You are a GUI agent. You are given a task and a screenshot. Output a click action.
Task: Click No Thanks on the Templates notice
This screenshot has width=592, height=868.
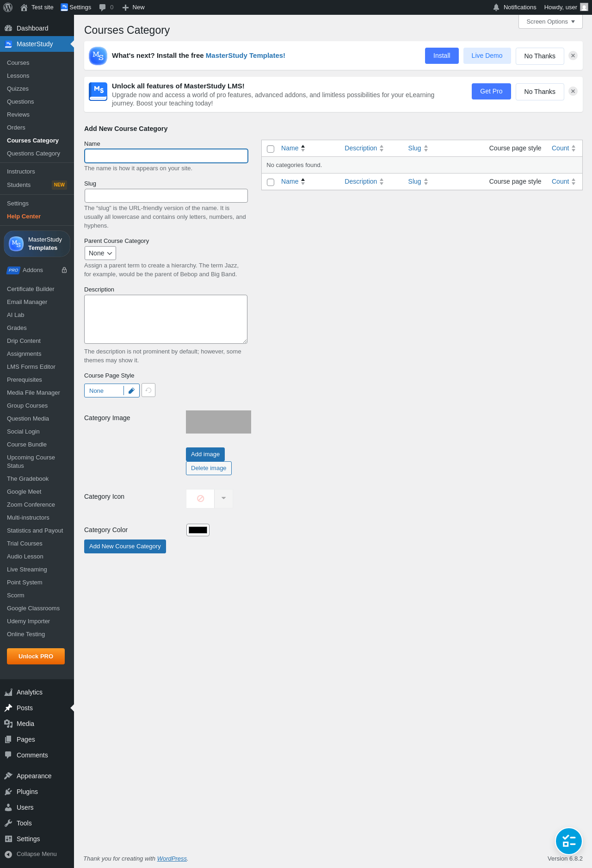tap(540, 56)
